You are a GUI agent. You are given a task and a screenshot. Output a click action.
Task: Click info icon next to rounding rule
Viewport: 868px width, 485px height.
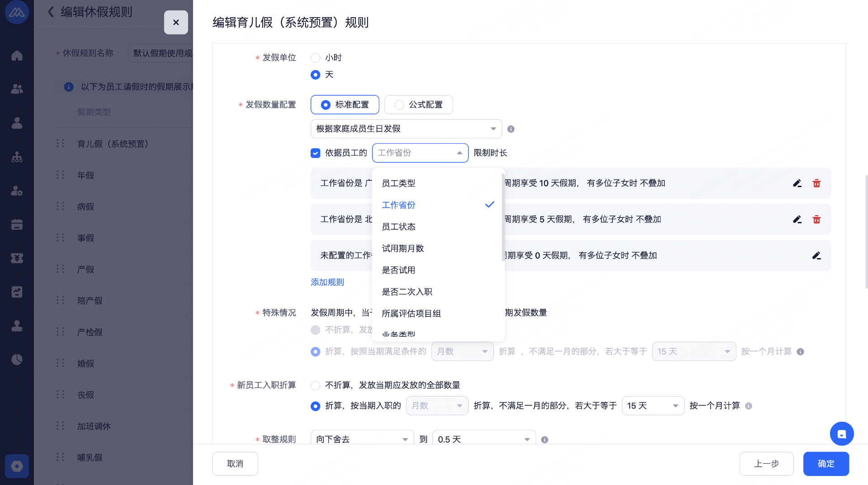[x=545, y=439]
